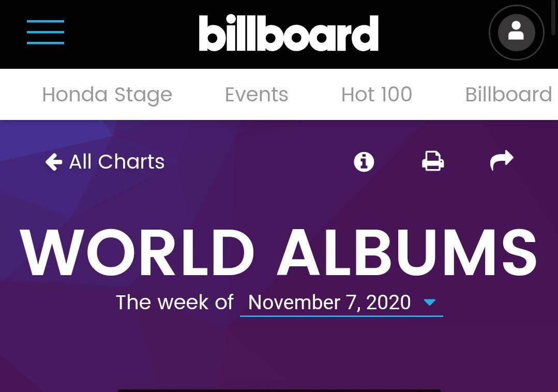Screen dimensions: 558x392
Task: Click the page scrollbar at right edge
Action: (x=553, y=18)
